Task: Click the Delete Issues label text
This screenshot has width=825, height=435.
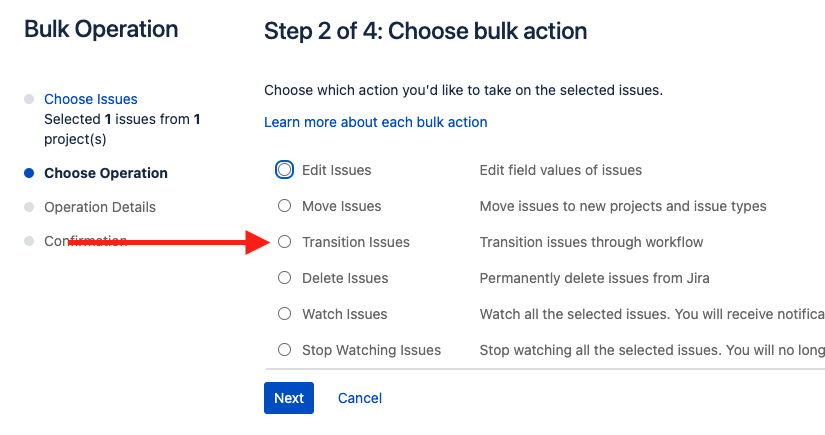Action: coord(345,278)
